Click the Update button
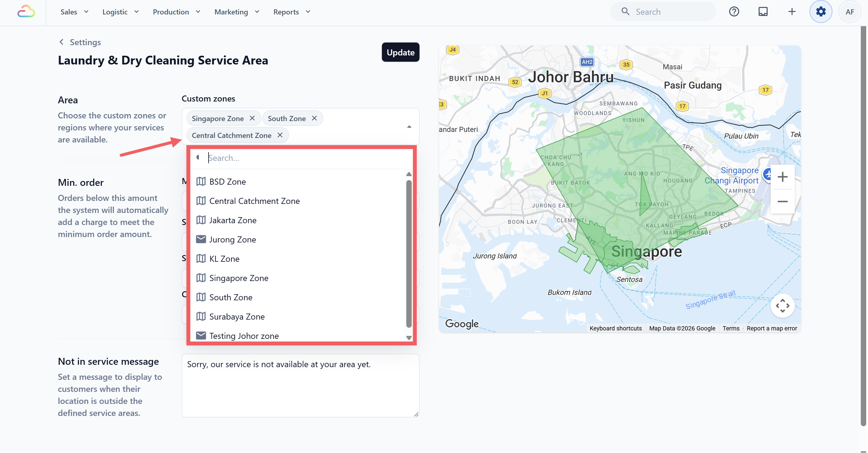This screenshot has width=868, height=453. [x=400, y=52]
